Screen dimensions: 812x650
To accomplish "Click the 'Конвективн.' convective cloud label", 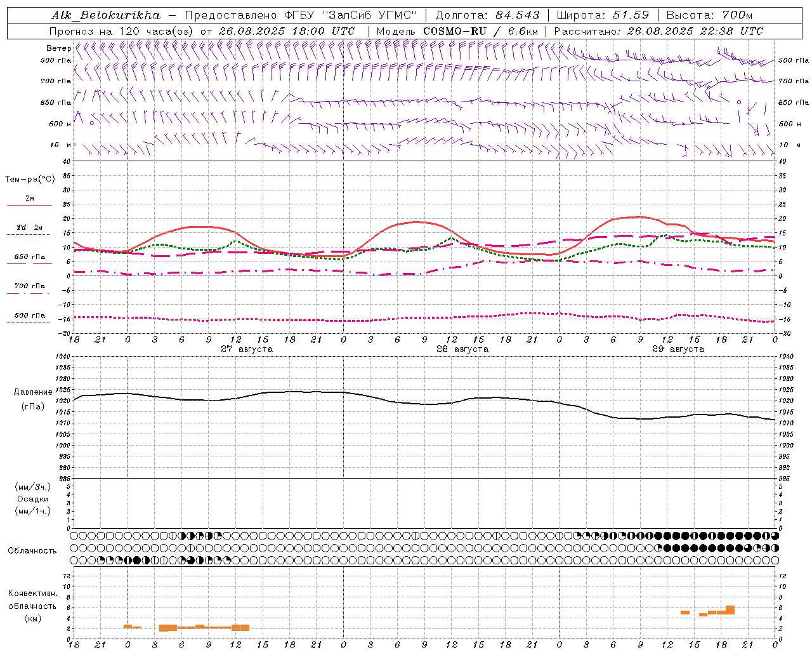I will (32, 594).
